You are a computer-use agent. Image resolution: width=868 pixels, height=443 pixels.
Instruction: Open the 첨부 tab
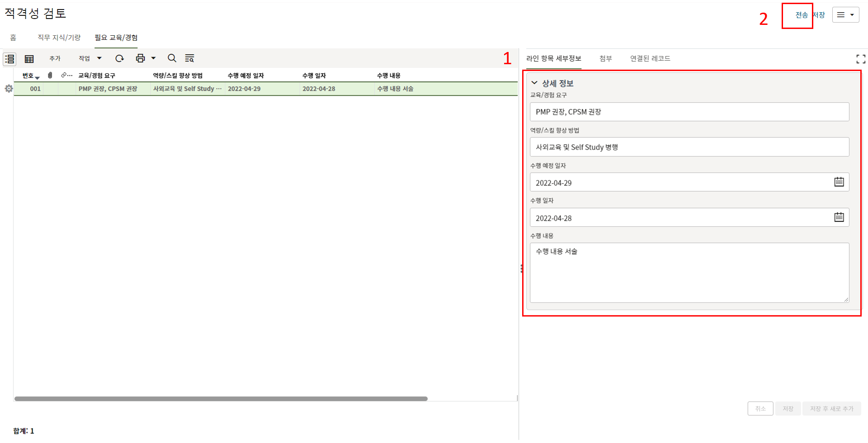click(x=605, y=58)
